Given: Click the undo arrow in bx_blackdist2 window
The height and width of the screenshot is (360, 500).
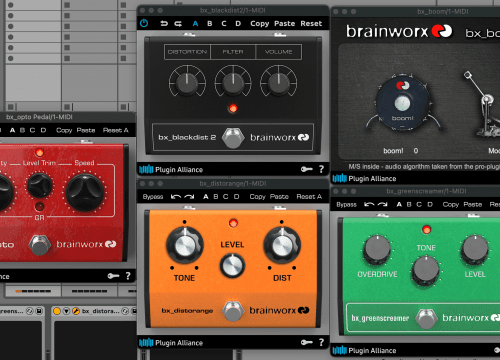Looking at the screenshot, I should click(x=164, y=24).
